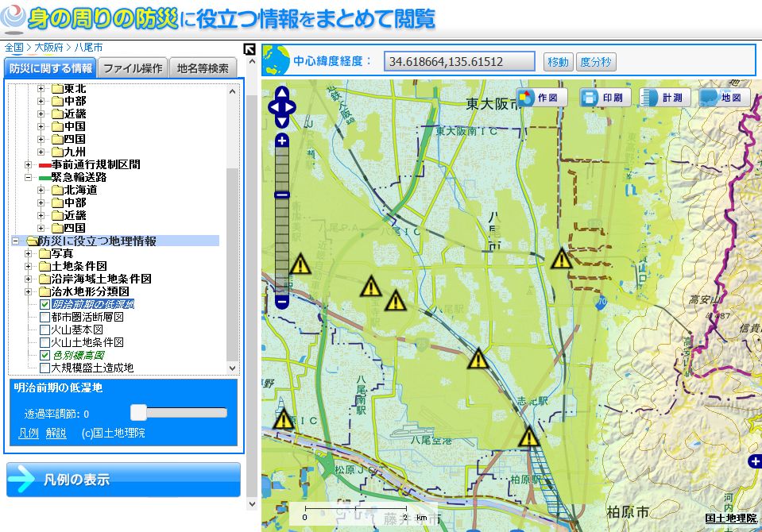
Task: Uncheck the 明治前期の低湿地 layer checkbox
Action: click(x=44, y=304)
